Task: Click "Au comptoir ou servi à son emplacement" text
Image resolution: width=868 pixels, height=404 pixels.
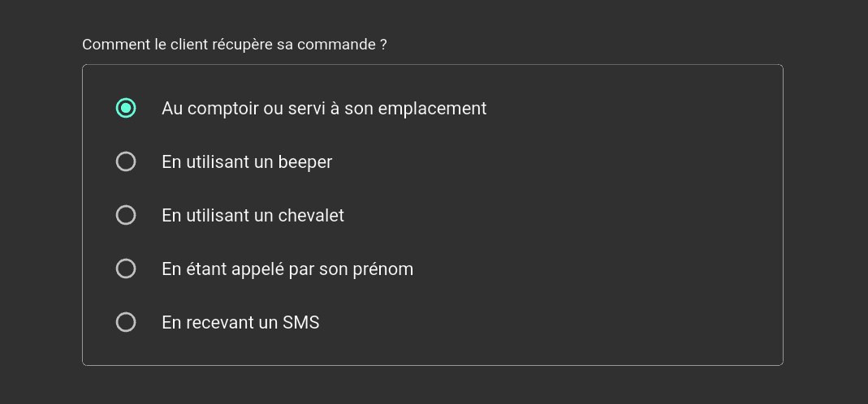Action: (324, 109)
